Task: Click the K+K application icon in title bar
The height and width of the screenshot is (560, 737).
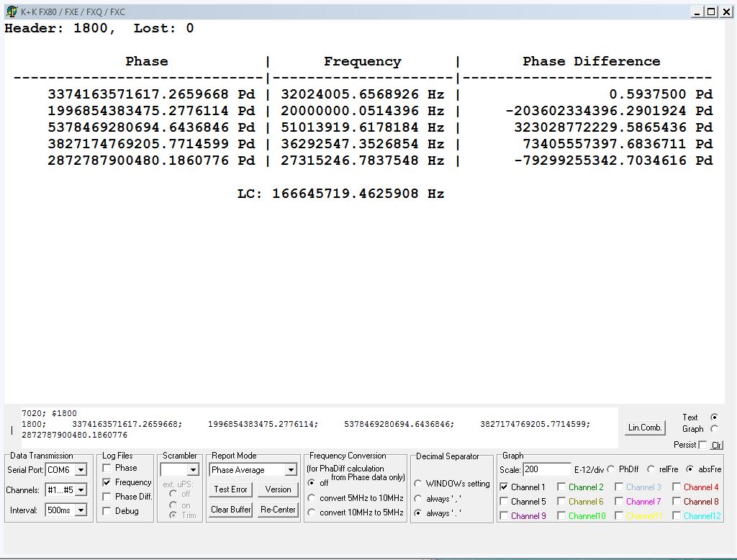Action: point(12,12)
